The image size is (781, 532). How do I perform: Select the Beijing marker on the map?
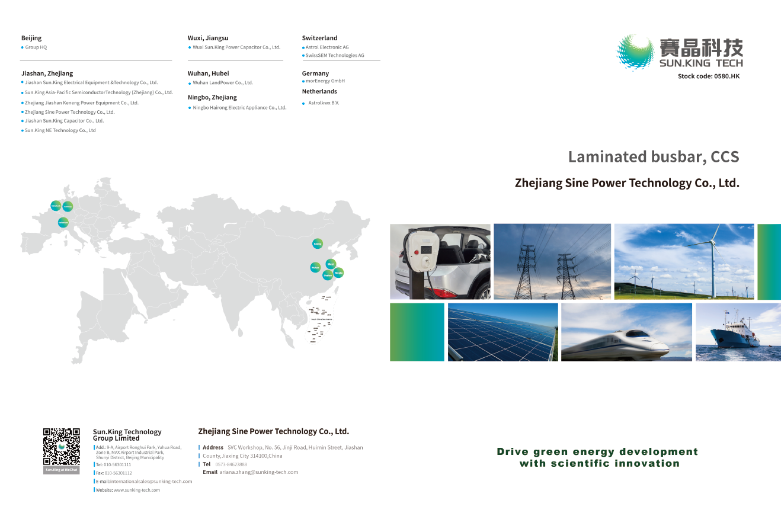(x=318, y=243)
